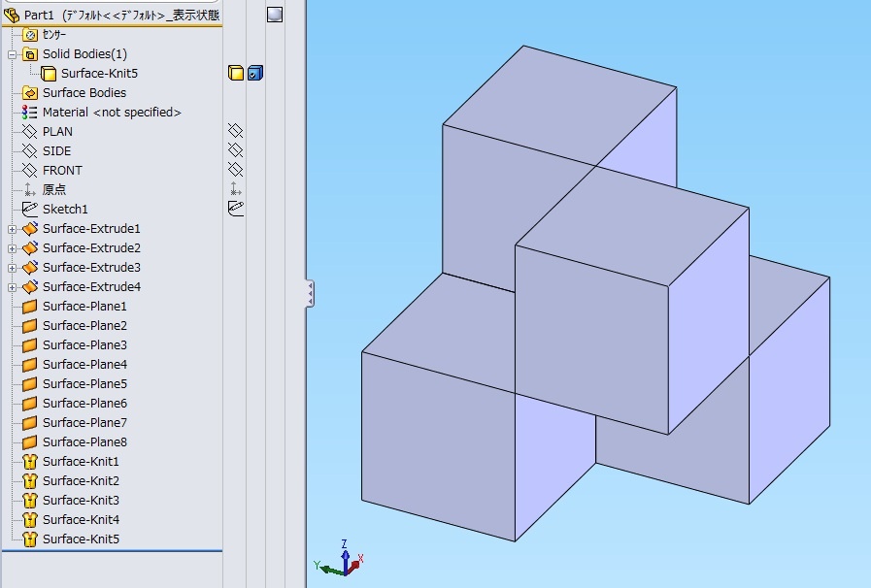The height and width of the screenshot is (588, 871).
Task: Select the センサー tree item
Action: (x=54, y=35)
